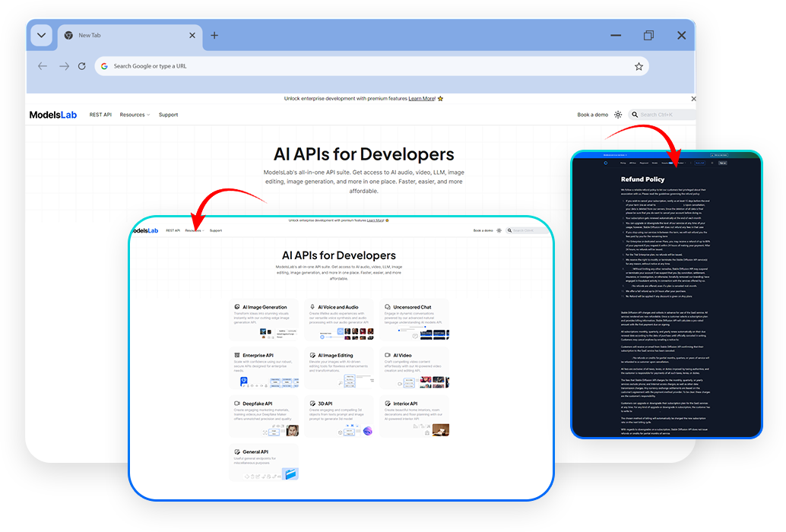Open the room thumbnail in the Interior API card

click(x=441, y=430)
